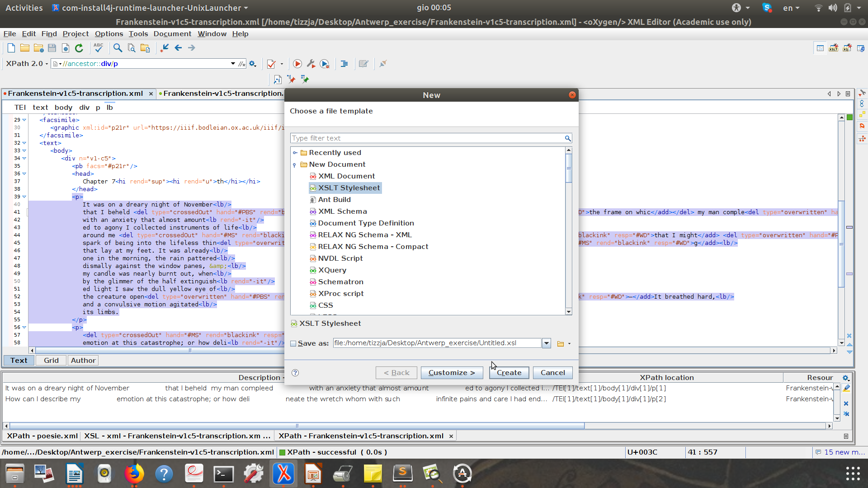
Task: Open the XQuery debugger perspective icon
Action: click(847, 48)
